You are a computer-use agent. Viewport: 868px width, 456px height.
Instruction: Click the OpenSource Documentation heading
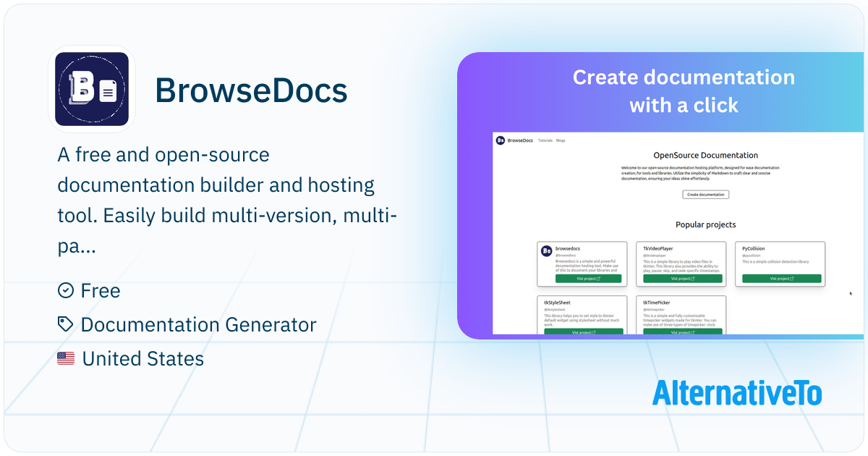coord(706,155)
